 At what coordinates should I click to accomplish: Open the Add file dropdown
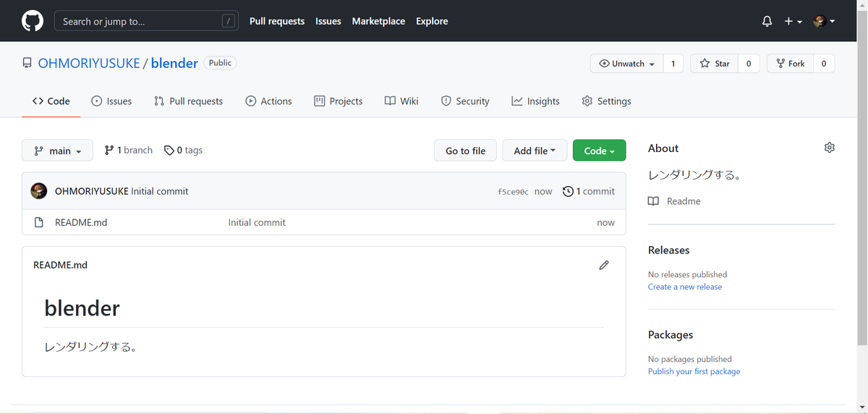[x=535, y=151]
